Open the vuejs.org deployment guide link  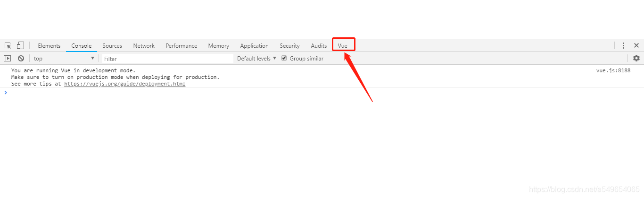(x=125, y=84)
